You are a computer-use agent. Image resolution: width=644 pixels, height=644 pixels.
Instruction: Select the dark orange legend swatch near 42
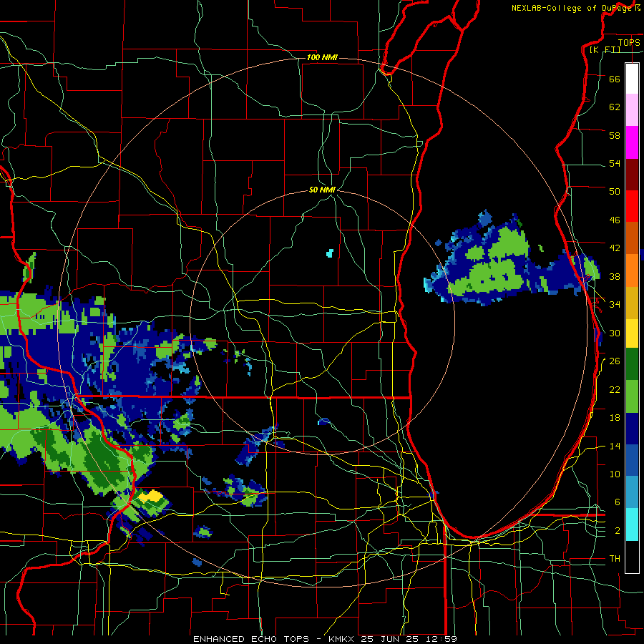tap(632, 238)
